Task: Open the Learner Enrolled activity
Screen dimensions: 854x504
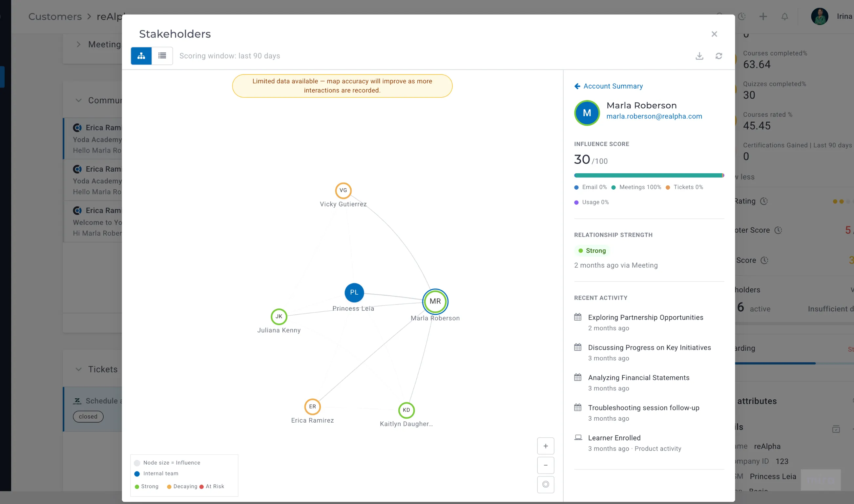Action: click(614, 438)
